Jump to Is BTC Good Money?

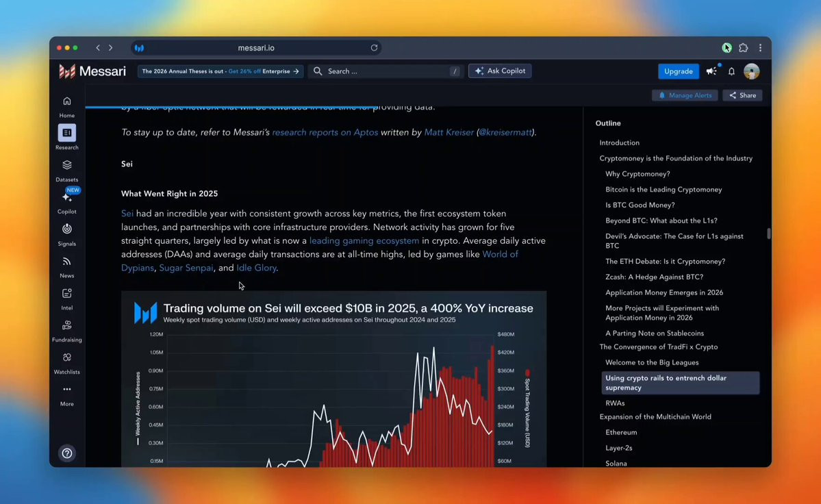(x=640, y=205)
